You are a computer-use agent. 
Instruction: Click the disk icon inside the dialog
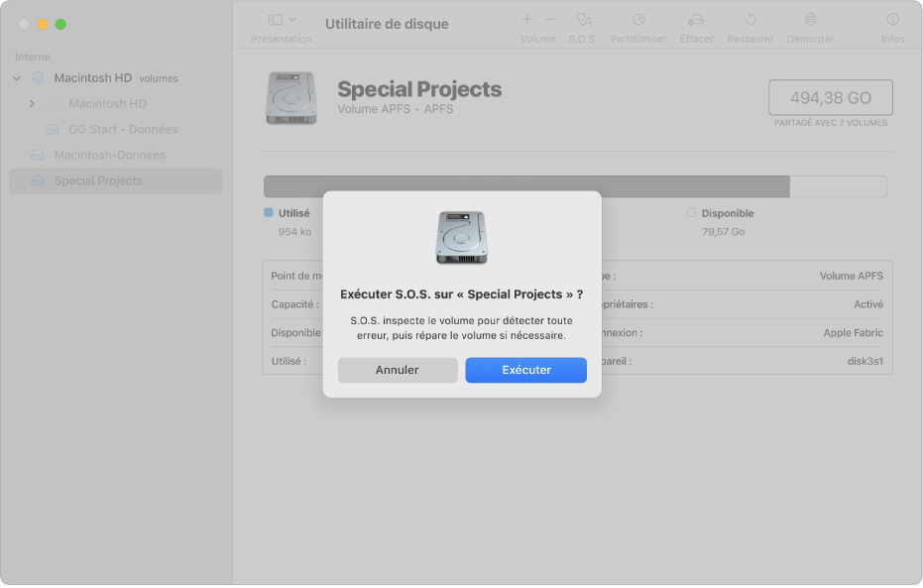[462, 238]
